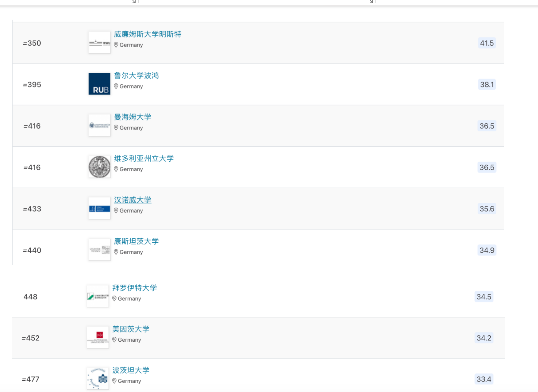Click Germany label under 鲁尔大学波鸿
The height and width of the screenshot is (392, 538).
[131, 86]
